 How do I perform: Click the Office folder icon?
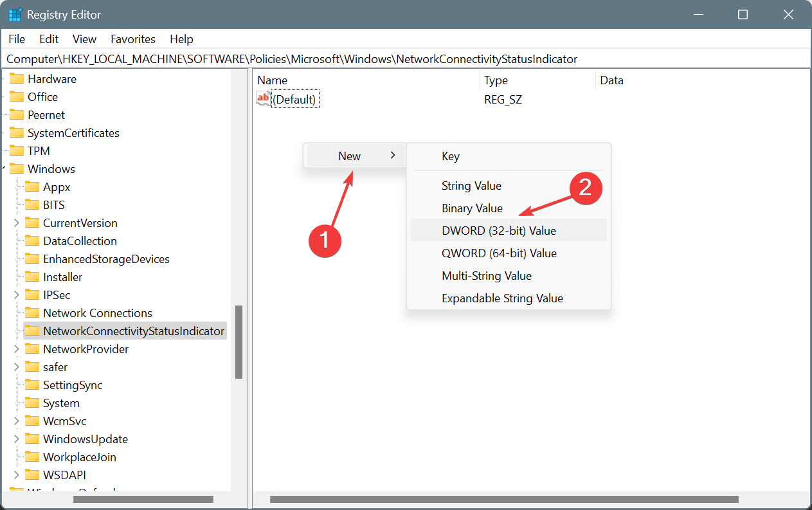[x=17, y=96]
